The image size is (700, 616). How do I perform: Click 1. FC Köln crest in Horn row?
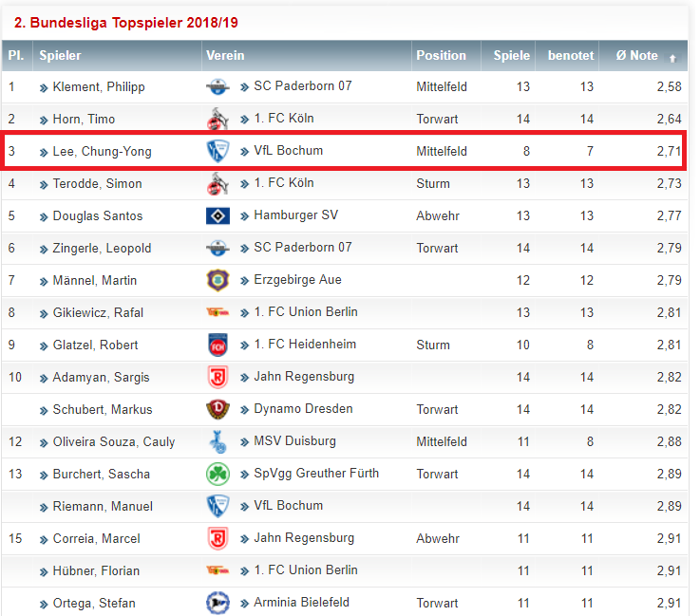(218, 119)
